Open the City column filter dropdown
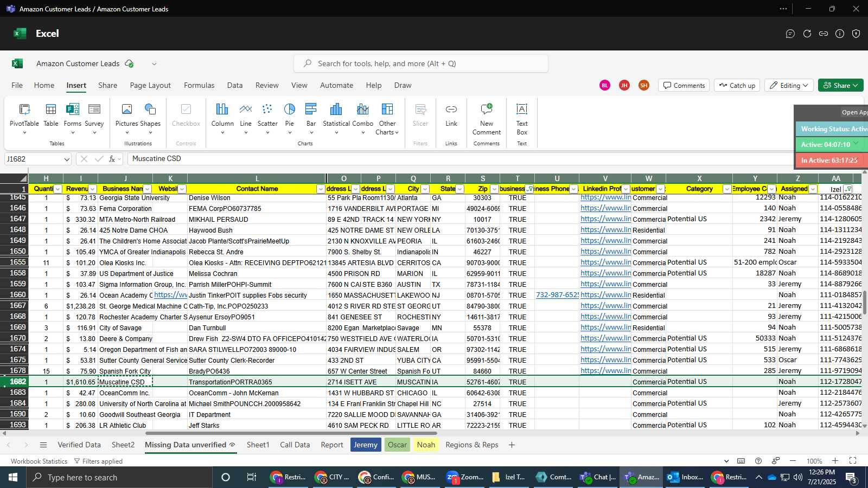 click(425, 189)
